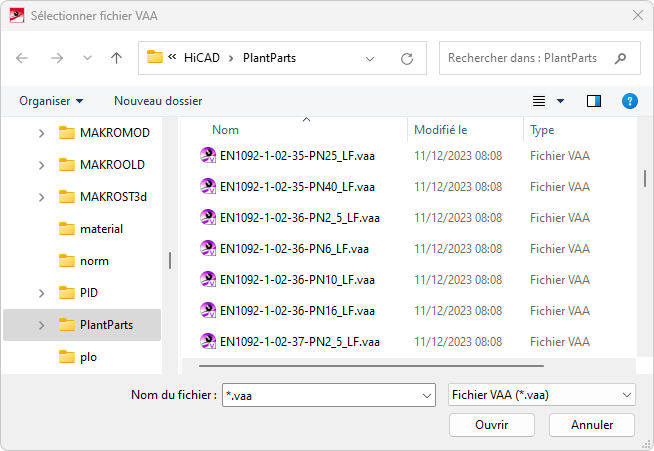Click icon of EN1092-1-02-36-PN2_5_LF.vaa

coord(208,217)
